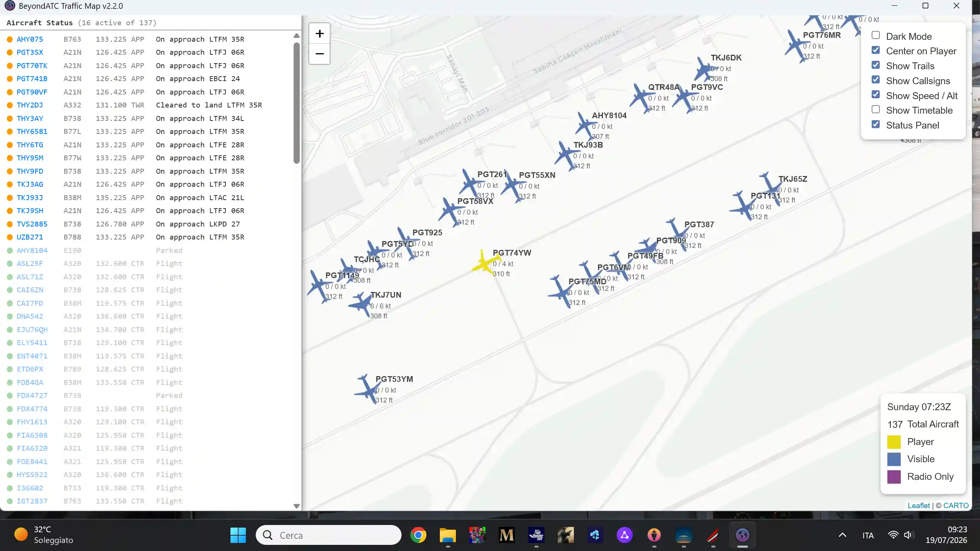Open the Leaflet attribution link
The image size is (980, 551).
[x=918, y=505]
